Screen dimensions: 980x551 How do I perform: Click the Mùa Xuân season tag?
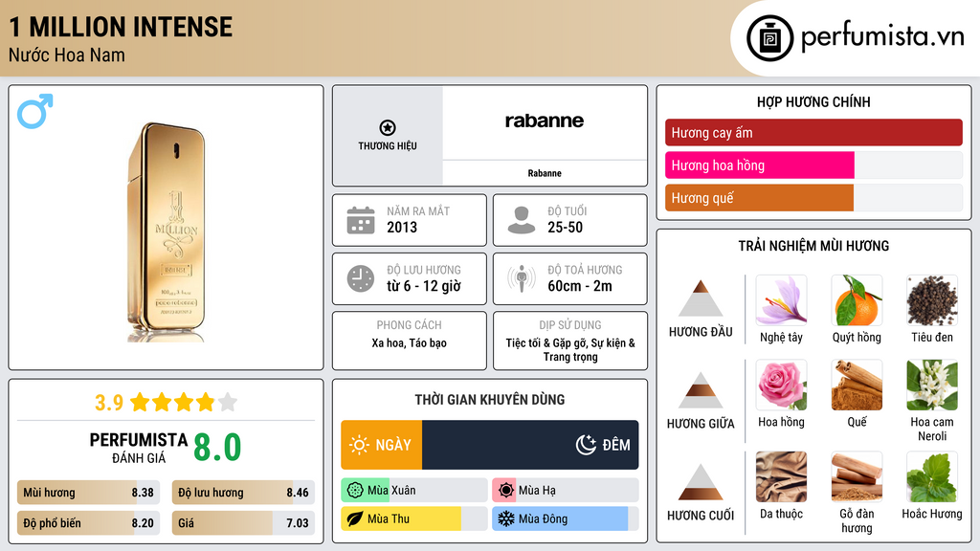(413, 491)
